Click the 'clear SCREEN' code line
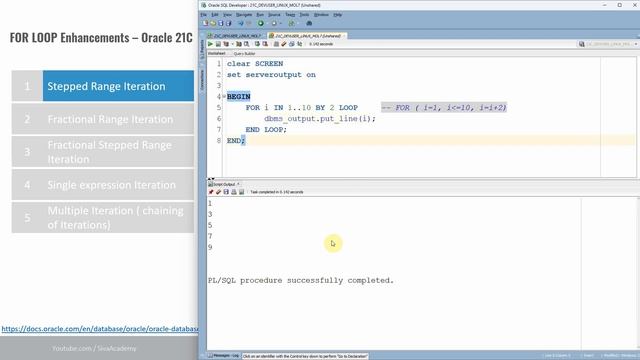 (255, 64)
